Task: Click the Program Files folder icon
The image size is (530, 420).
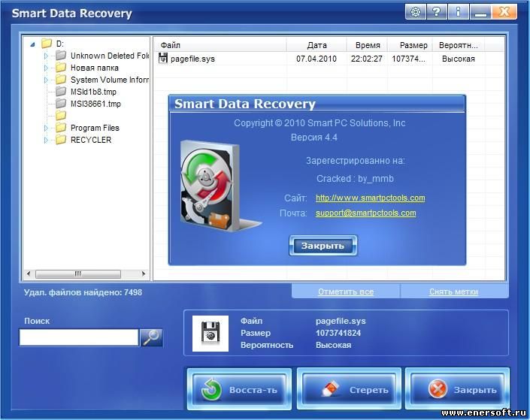Action: [x=61, y=128]
